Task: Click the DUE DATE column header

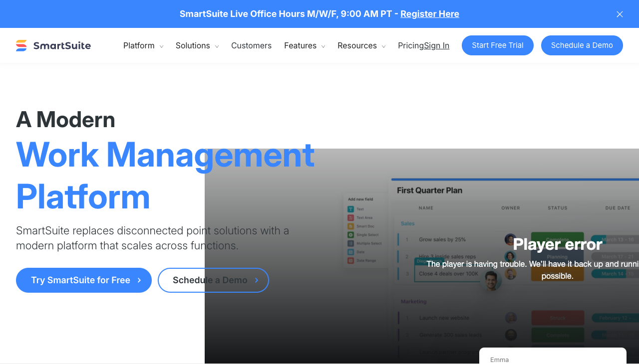Action: tap(618, 208)
